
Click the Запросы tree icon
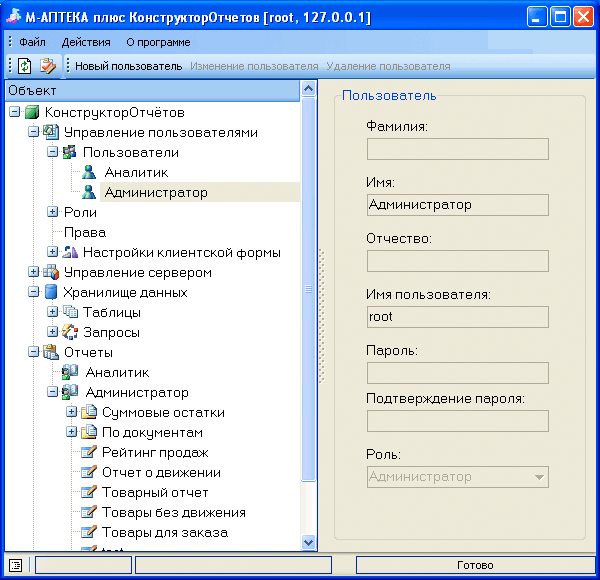tap(70, 332)
